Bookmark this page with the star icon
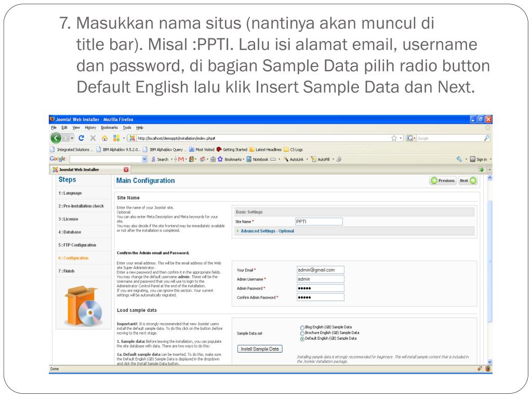This screenshot has width=532, height=399. 394,138
